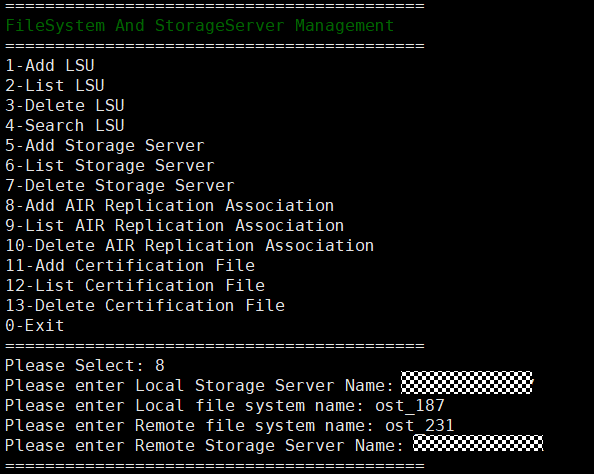Pick the 4-Search LSU option
594x474 pixels.
(65, 126)
